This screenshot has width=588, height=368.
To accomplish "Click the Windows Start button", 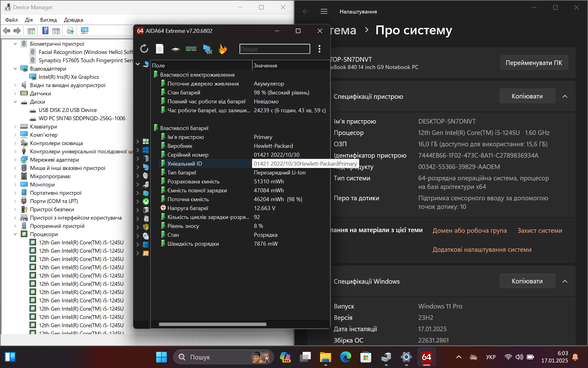I will click(x=161, y=357).
